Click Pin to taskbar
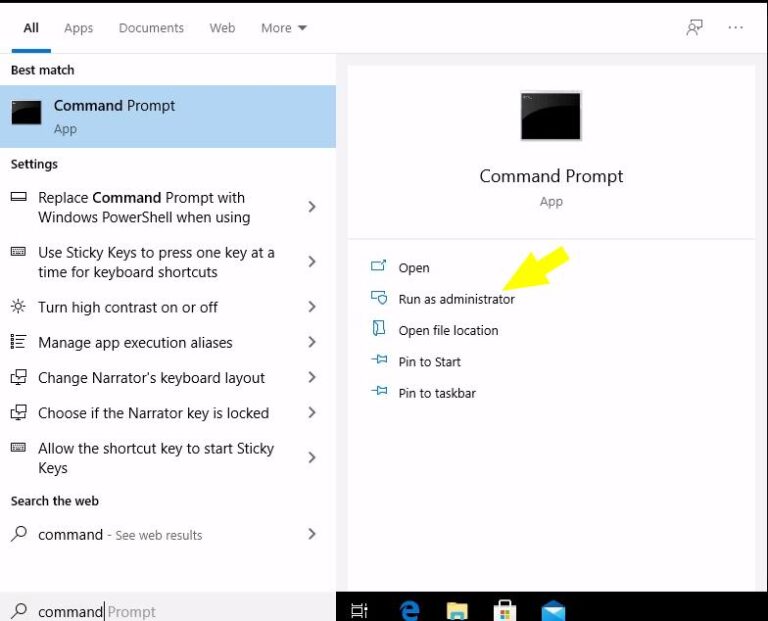Screen dimensions: 768x621 tap(437, 393)
